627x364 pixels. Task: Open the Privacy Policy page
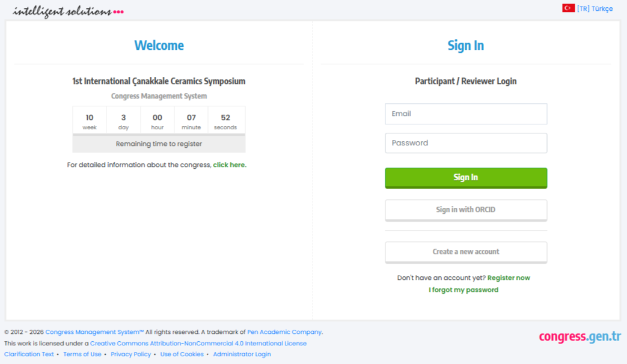coord(131,354)
